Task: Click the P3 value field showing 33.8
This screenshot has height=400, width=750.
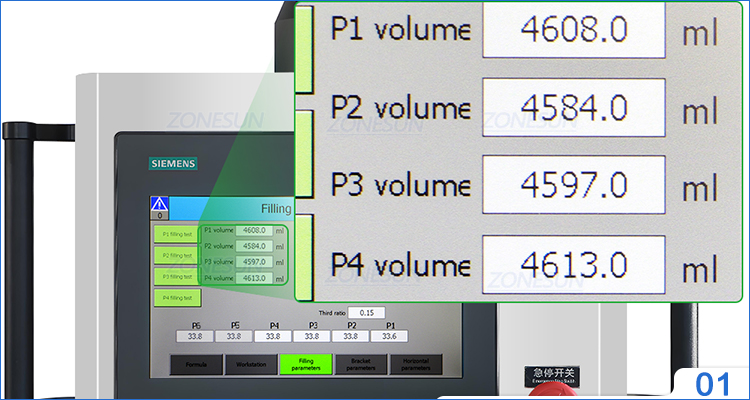Action: tap(313, 337)
